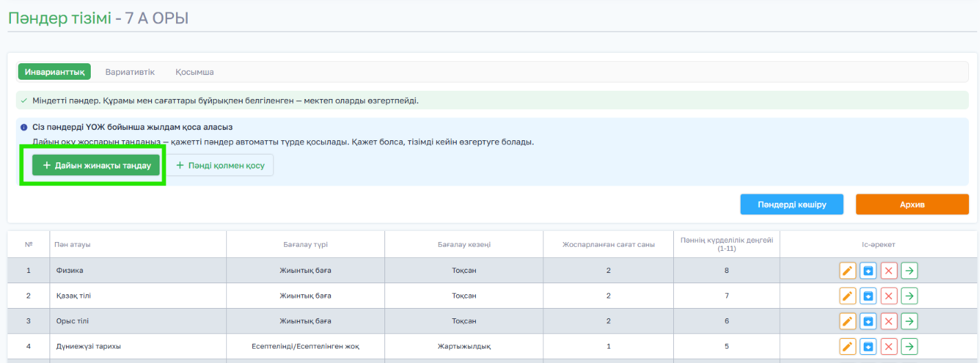Click the blue info icon beside ҮОЖ hint
Viewport: 980px width, 363px height.
23,127
